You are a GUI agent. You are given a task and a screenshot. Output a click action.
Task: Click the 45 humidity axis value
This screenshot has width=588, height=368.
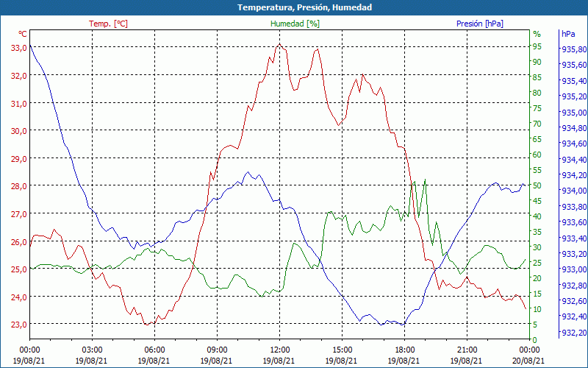pos(537,201)
